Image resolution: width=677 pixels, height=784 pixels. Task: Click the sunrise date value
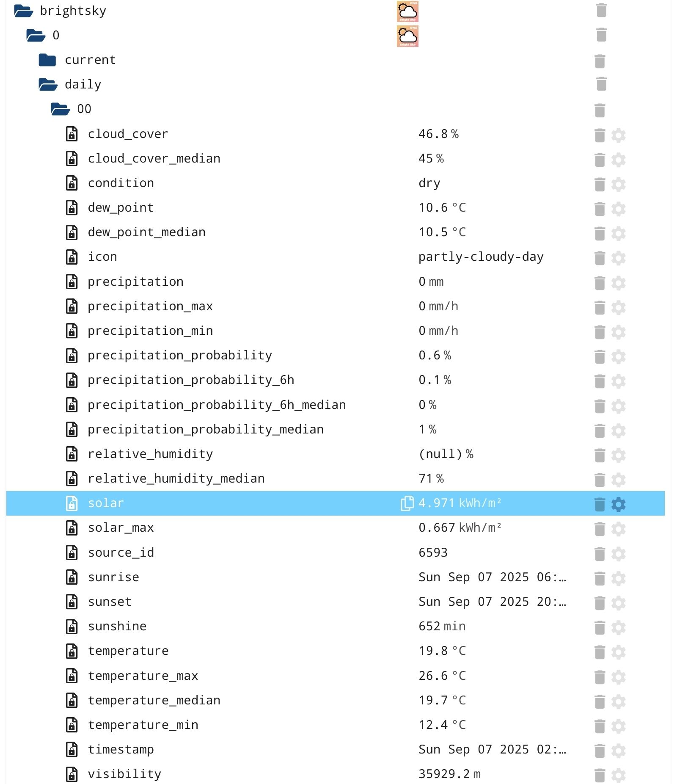click(492, 577)
